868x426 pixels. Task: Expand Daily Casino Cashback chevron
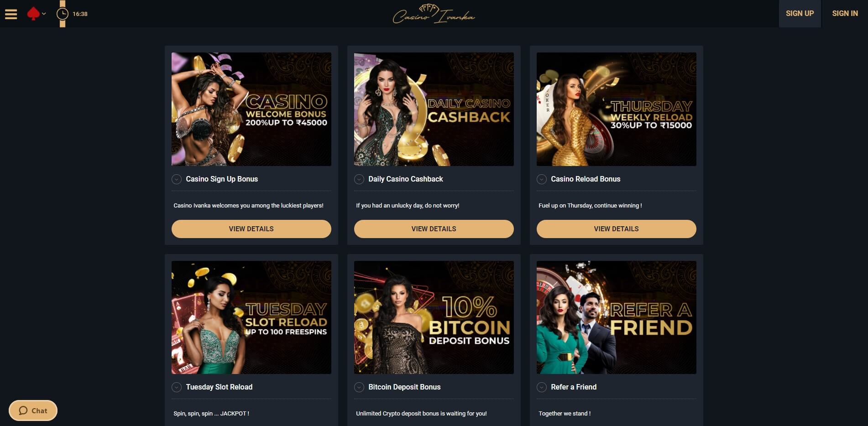(x=359, y=179)
